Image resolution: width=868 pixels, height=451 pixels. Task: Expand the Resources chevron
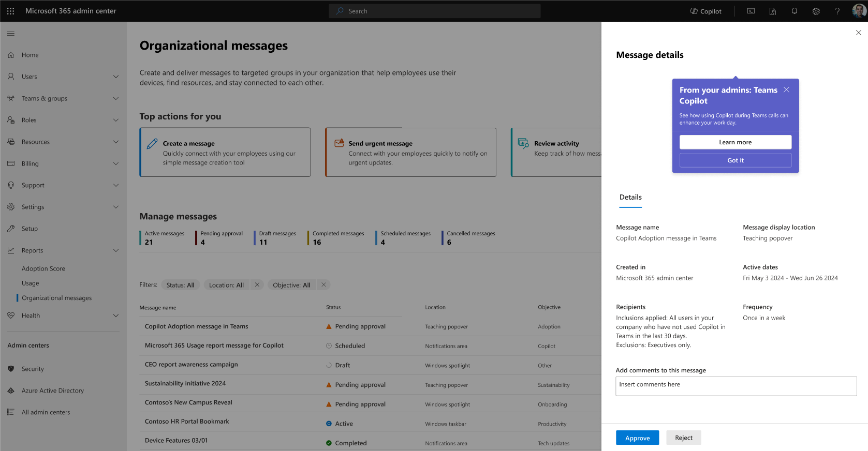point(116,142)
